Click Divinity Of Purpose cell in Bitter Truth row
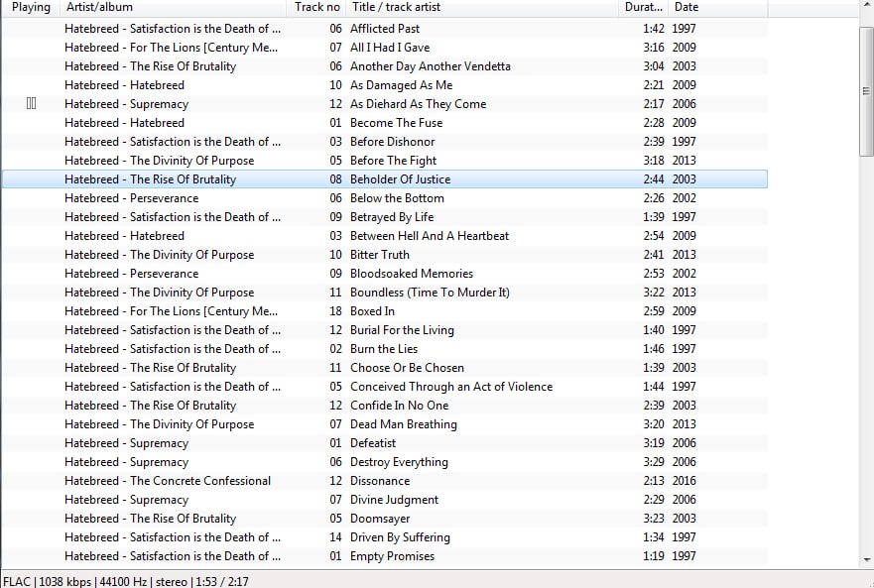Viewport: 874px width, 588px height. 159,255
